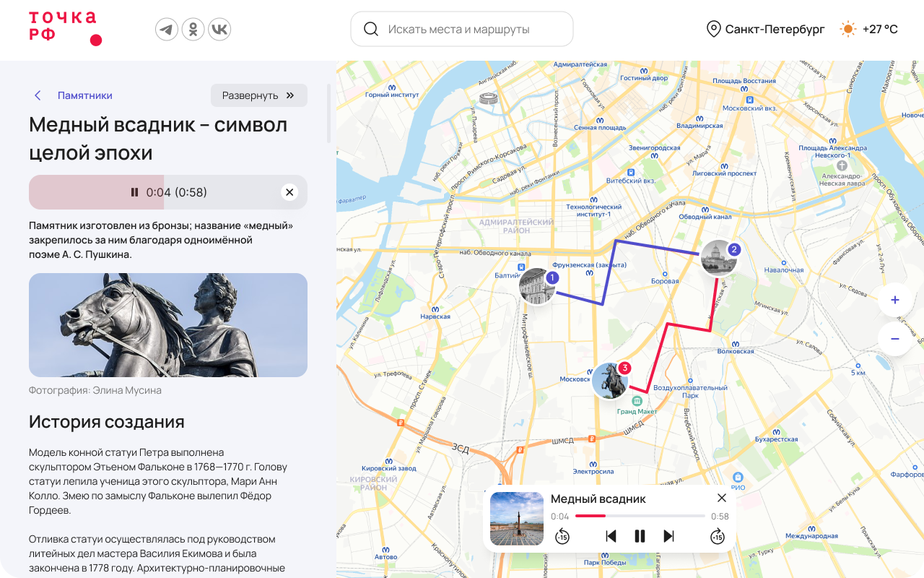The width and height of the screenshot is (924, 578).
Task: Pause narration in the article audio bar
Action: click(x=134, y=192)
